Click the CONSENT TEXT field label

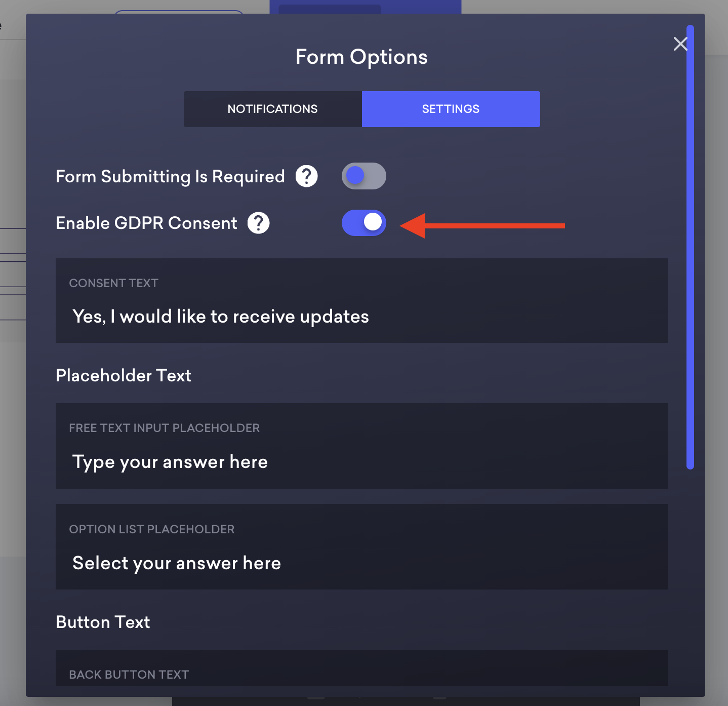click(x=114, y=283)
